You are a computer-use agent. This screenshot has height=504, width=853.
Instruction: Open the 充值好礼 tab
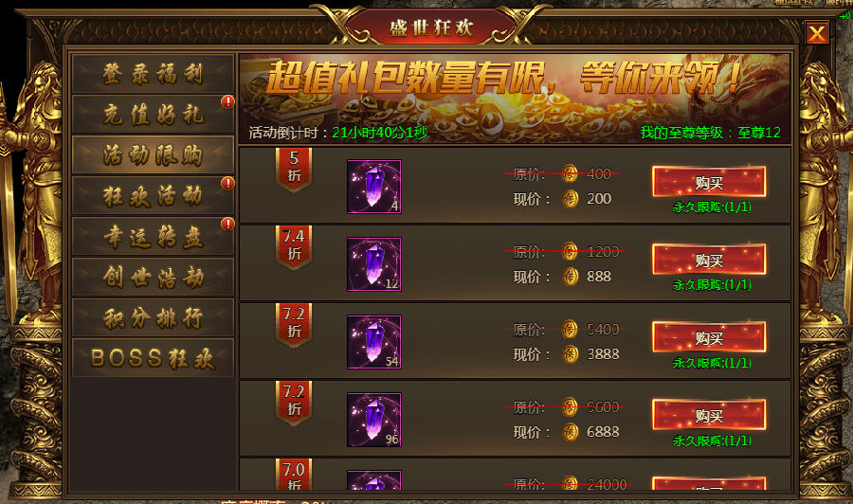[x=153, y=115]
